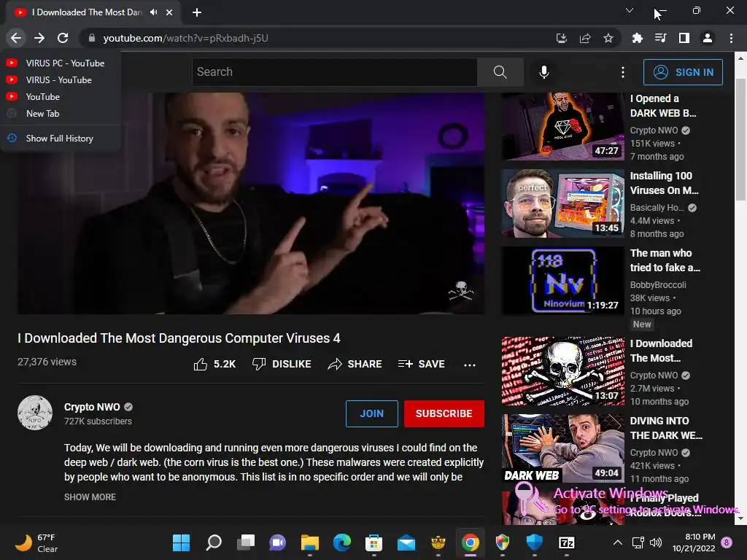
Task: Click the main video player
Action: pos(251,203)
